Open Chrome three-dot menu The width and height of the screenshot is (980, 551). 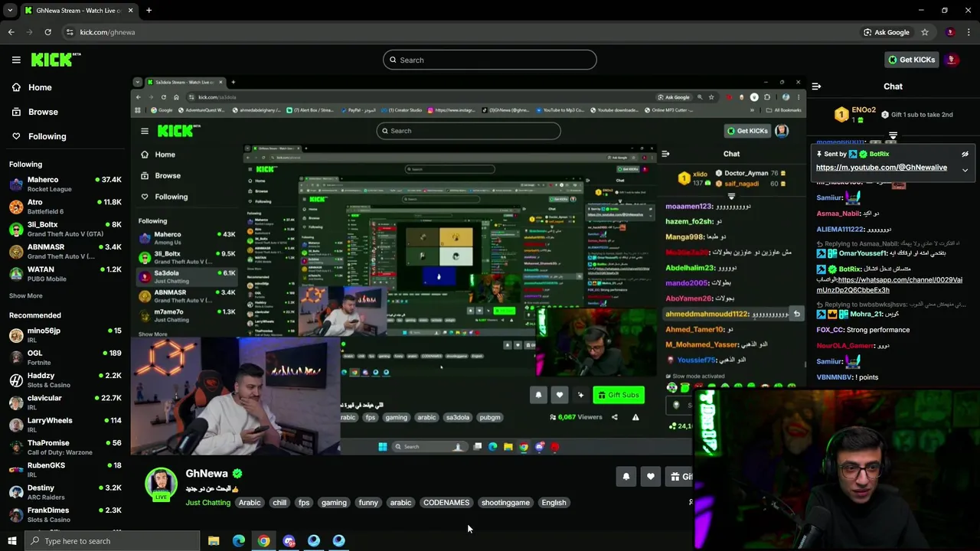(969, 32)
